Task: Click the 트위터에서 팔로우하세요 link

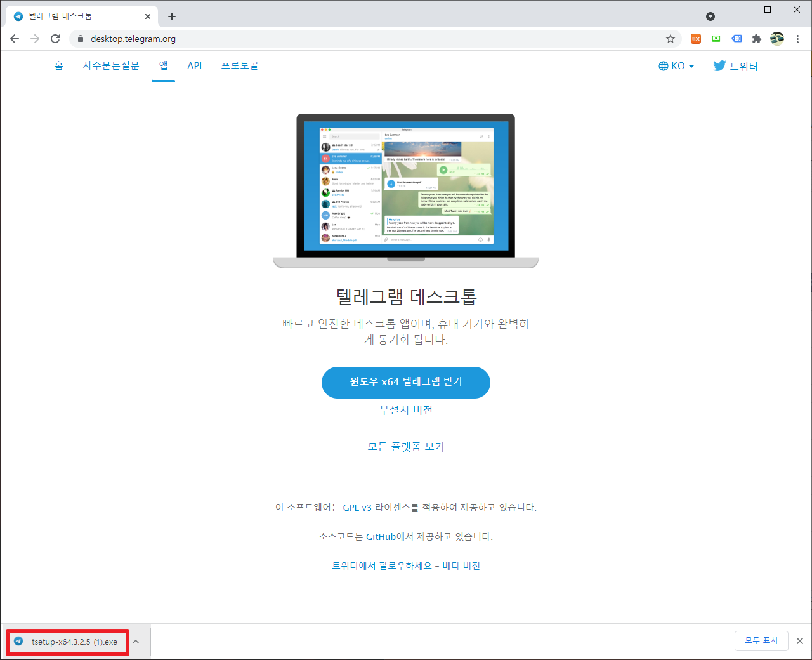Action: 382,566
